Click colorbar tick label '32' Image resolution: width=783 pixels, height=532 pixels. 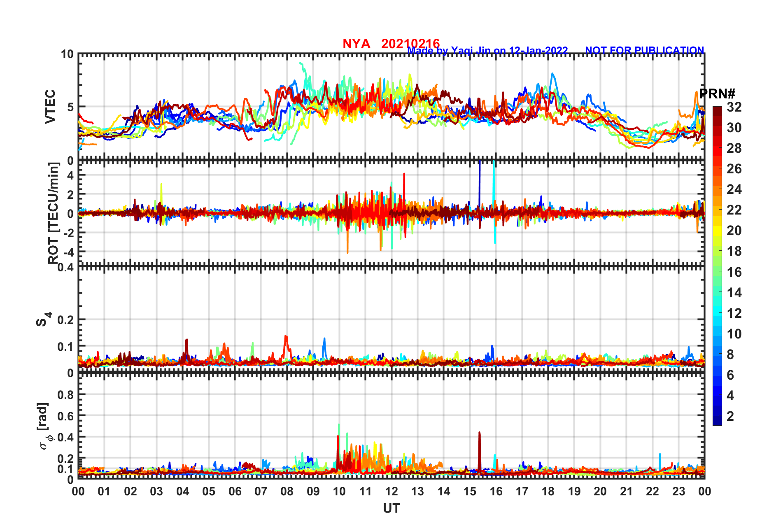[734, 107]
